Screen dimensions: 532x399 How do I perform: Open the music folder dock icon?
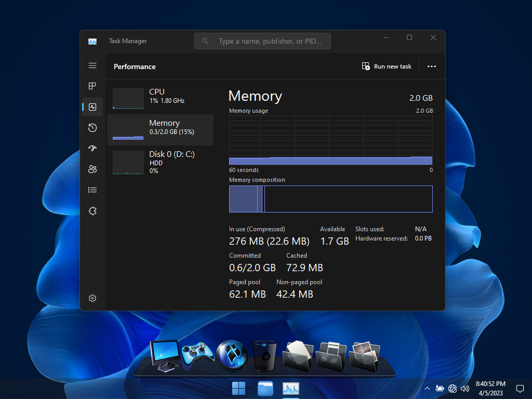[331, 356]
